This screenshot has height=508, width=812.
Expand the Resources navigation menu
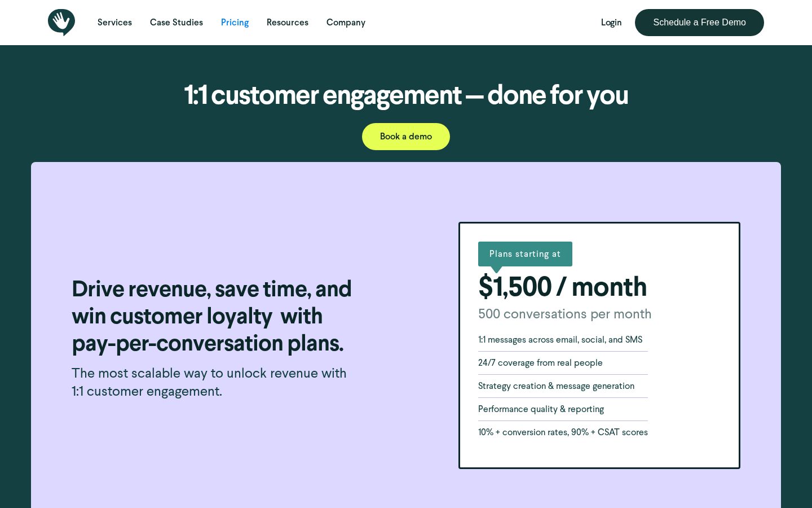click(x=288, y=23)
